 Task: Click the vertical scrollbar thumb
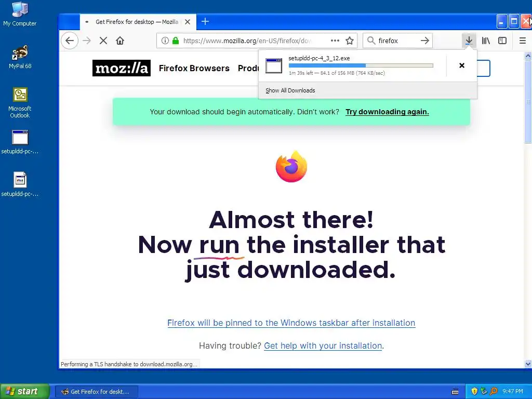(528, 101)
